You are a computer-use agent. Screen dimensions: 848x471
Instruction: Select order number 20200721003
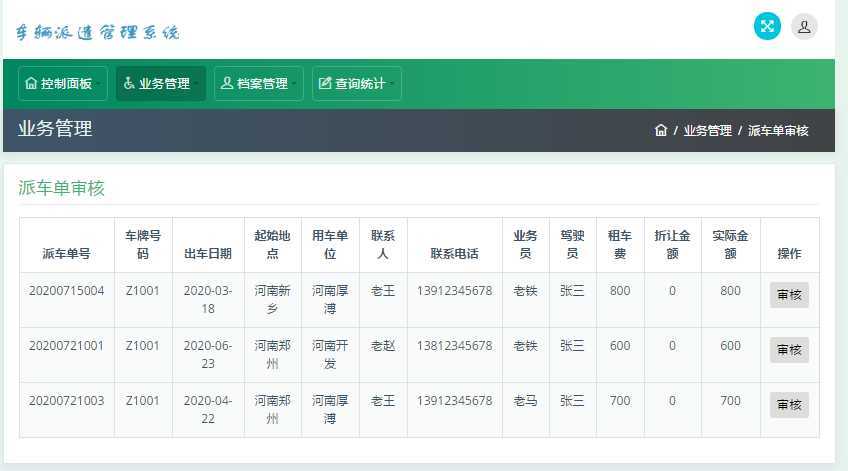67,401
